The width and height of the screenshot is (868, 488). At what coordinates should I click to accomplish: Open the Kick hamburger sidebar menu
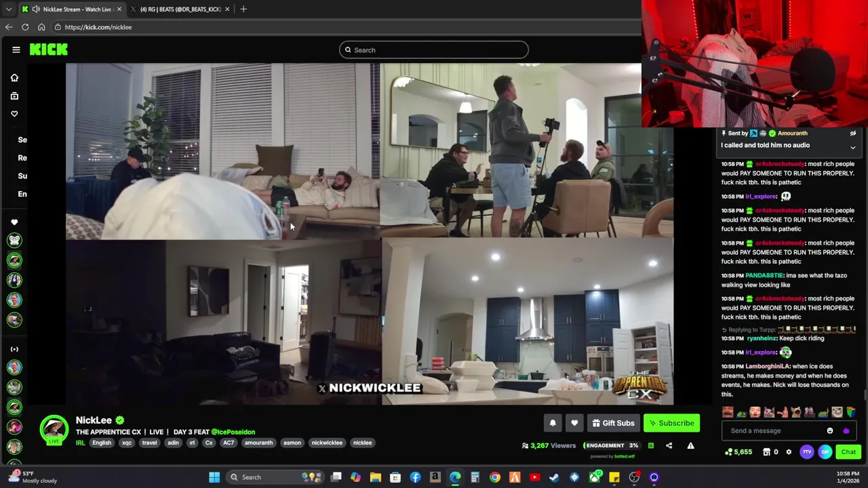pyautogui.click(x=16, y=49)
